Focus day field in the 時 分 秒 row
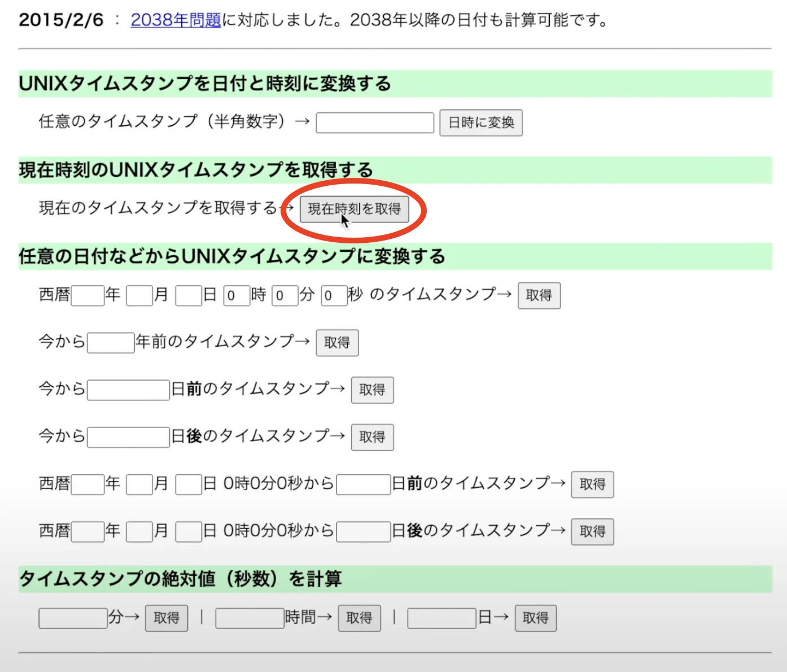787x672 pixels. tap(189, 295)
